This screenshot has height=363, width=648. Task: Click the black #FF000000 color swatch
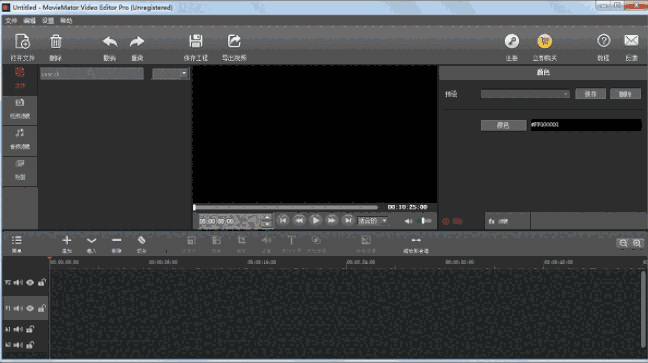tap(586, 125)
